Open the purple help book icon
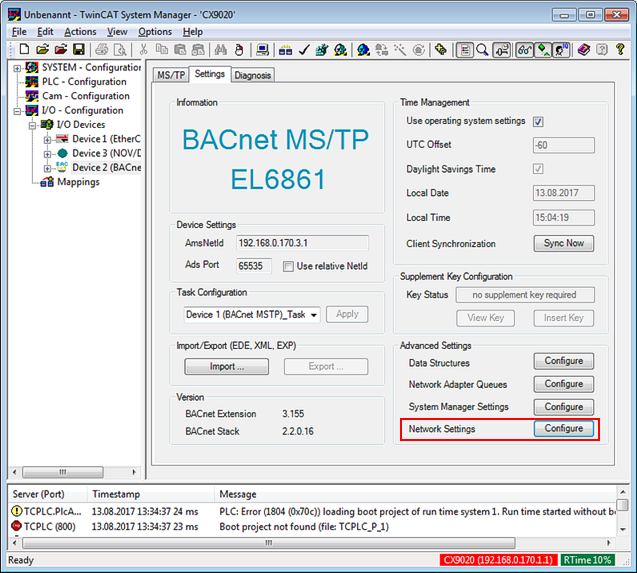The image size is (637, 573). coord(583,50)
